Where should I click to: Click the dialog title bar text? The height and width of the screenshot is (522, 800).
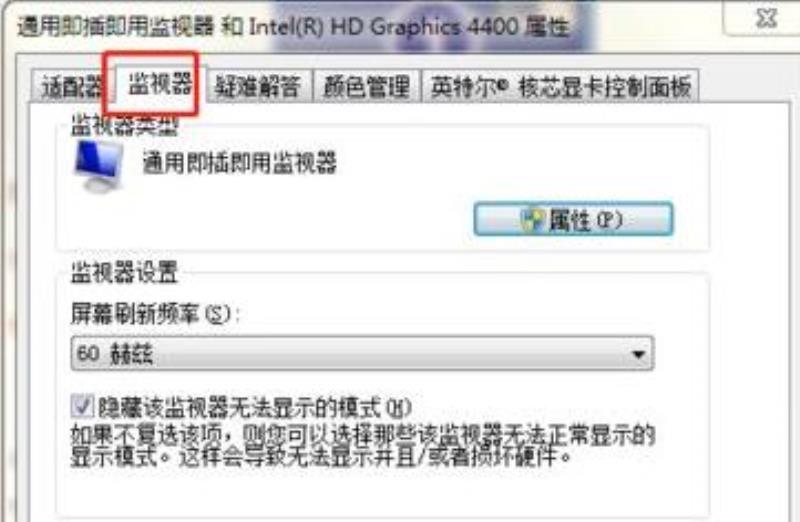293,27
